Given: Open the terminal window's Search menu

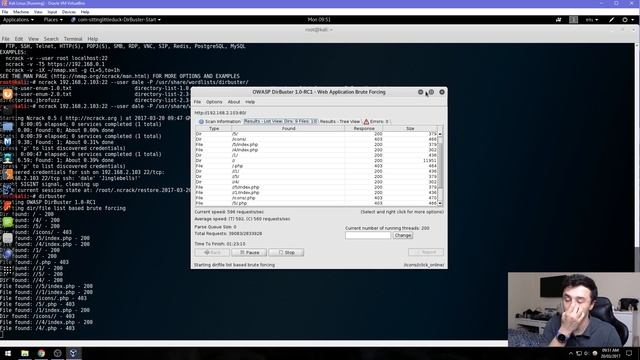Looking at the screenshot, I should 51,39.
